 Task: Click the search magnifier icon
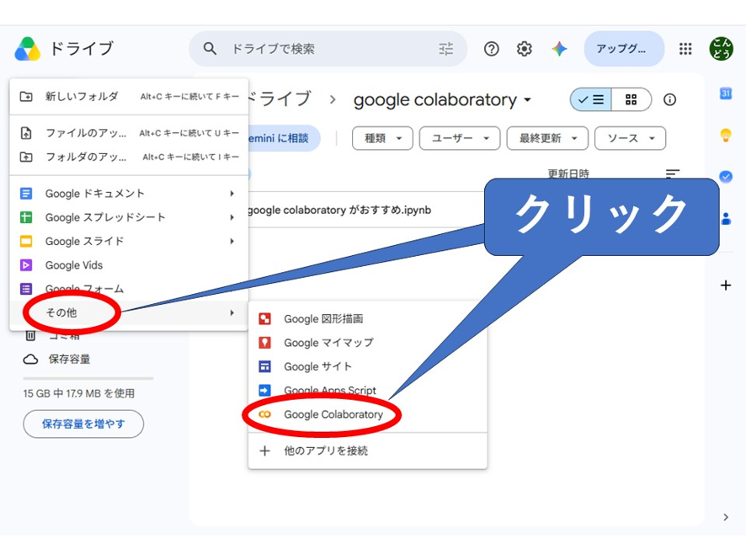click(x=210, y=49)
